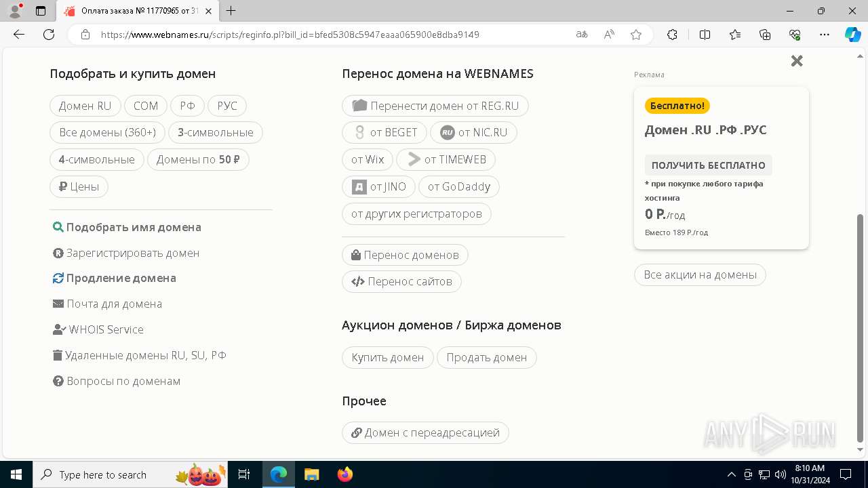Image resolution: width=868 pixels, height=488 pixels.
Task: Open 3-символьные domains
Action: (216, 133)
